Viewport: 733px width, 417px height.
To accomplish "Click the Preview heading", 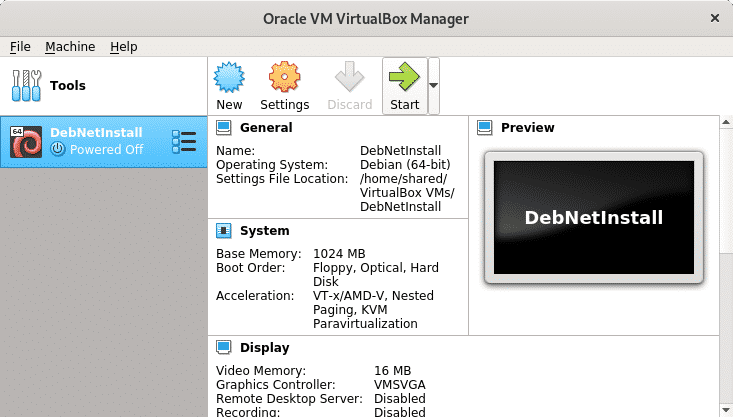I will pos(528,128).
